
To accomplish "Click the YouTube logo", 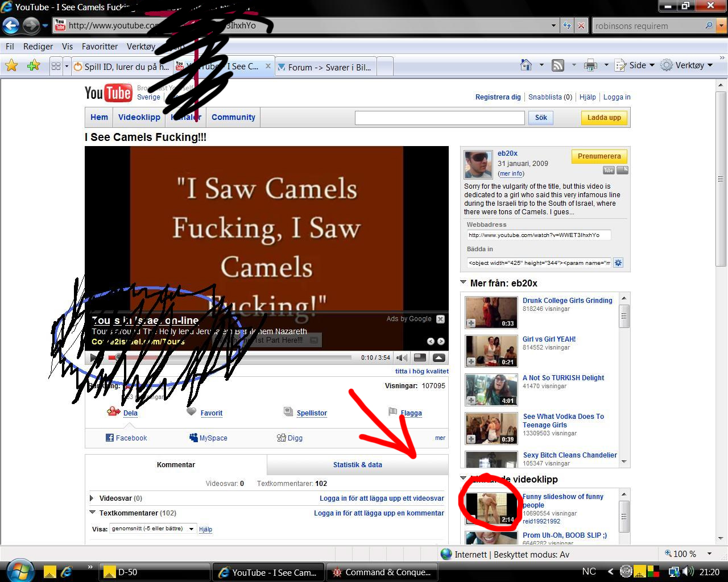I will 108,93.
